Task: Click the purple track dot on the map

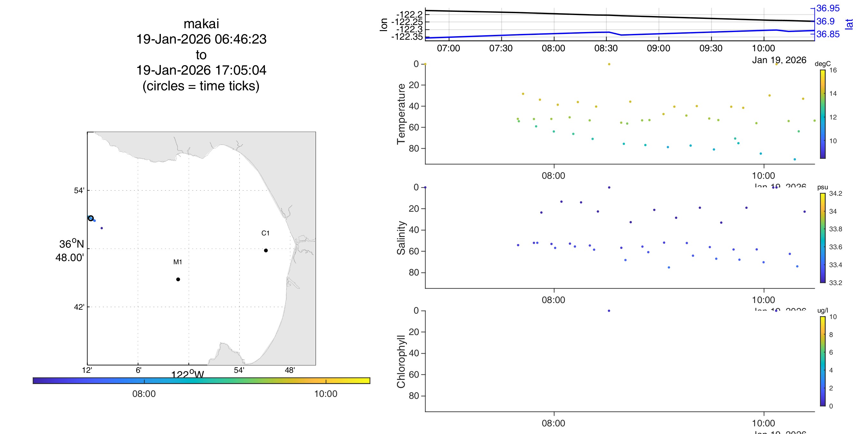Action: click(x=102, y=228)
